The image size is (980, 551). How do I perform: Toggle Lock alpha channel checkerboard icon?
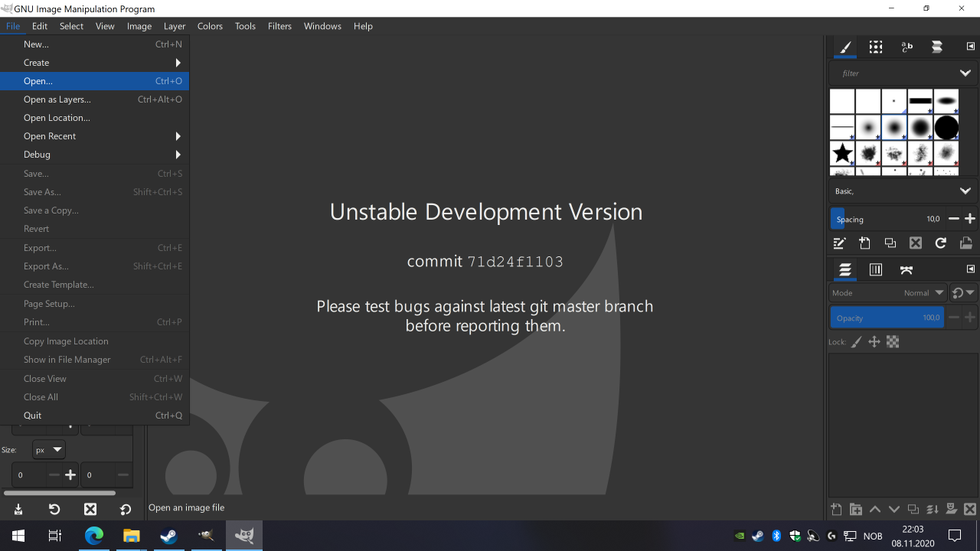pos(893,342)
